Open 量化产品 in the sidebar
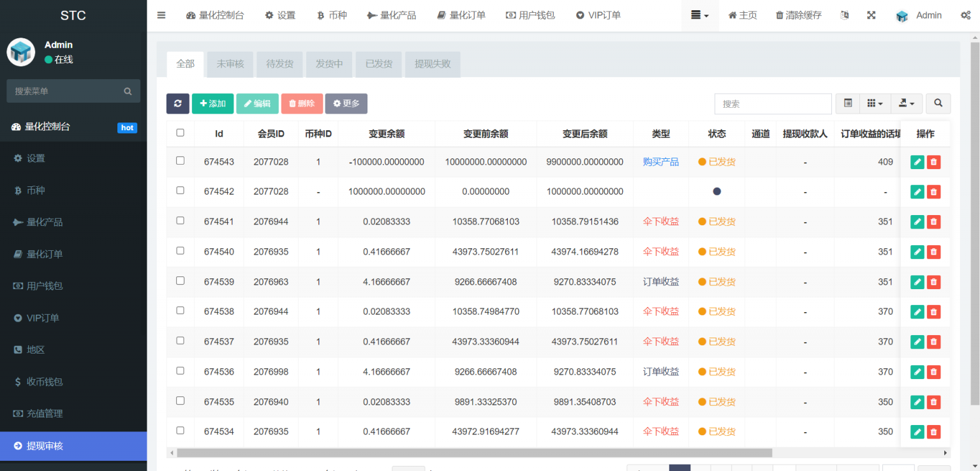Viewport: 980px width, 471px height. [x=73, y=222]
